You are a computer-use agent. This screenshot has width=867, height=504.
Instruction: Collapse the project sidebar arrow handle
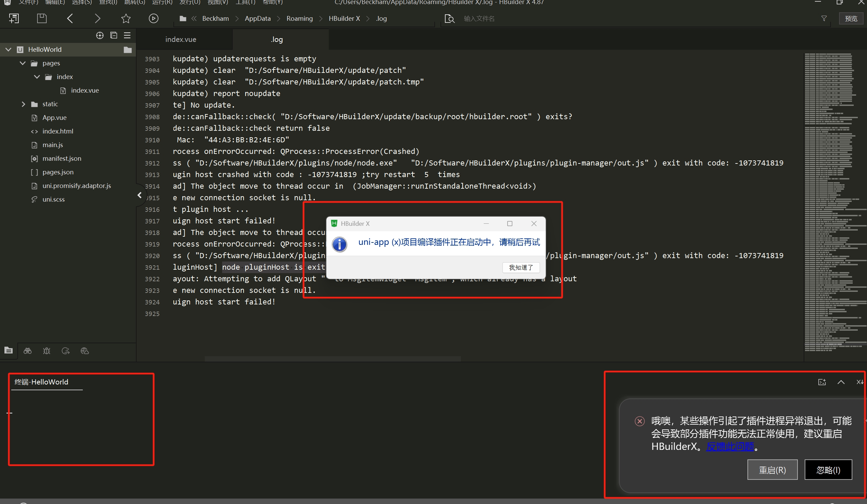(139, 195)
